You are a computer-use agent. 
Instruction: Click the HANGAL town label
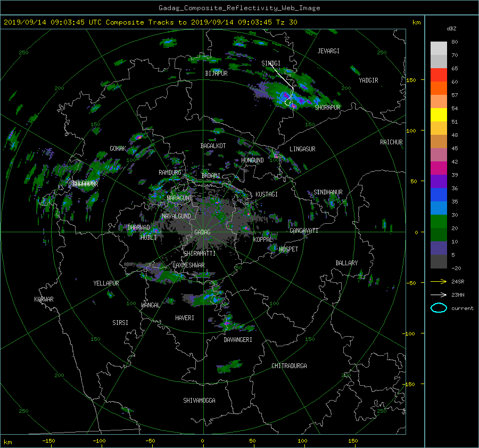(x=150, y=305)
